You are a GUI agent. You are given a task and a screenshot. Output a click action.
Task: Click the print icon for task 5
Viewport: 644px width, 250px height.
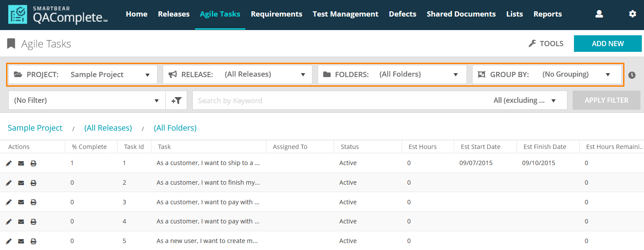tap(34, 241)
